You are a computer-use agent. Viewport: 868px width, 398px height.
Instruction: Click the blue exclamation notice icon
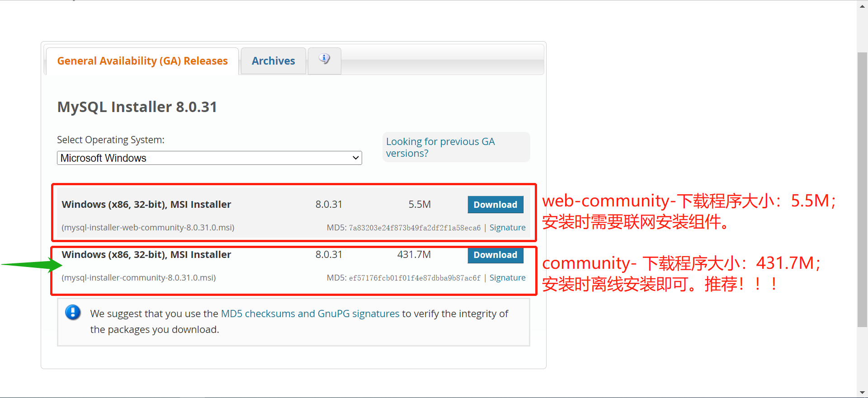pos(73,312)
